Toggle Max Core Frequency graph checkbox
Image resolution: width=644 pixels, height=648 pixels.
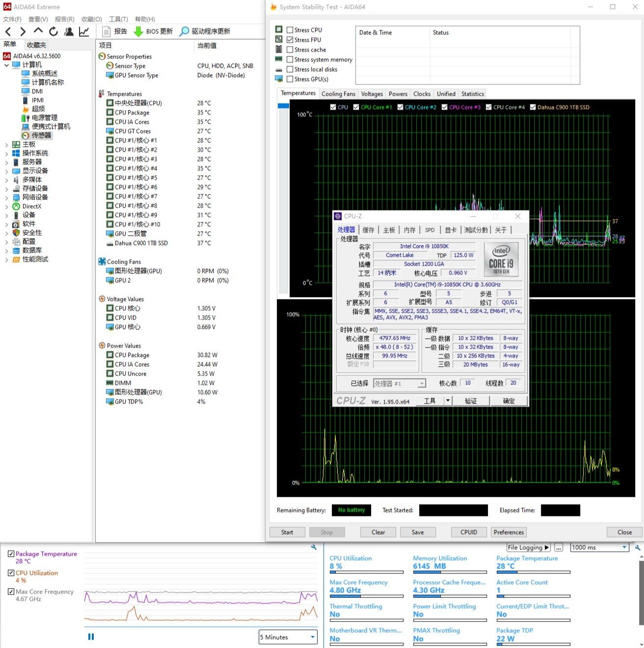click(x=11, y=592)
